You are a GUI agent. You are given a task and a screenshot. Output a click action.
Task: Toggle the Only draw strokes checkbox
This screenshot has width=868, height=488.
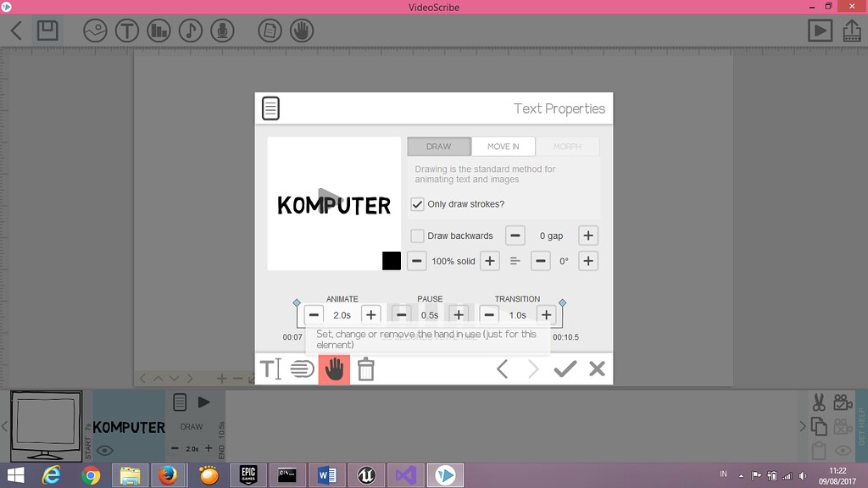coord(417,204)
